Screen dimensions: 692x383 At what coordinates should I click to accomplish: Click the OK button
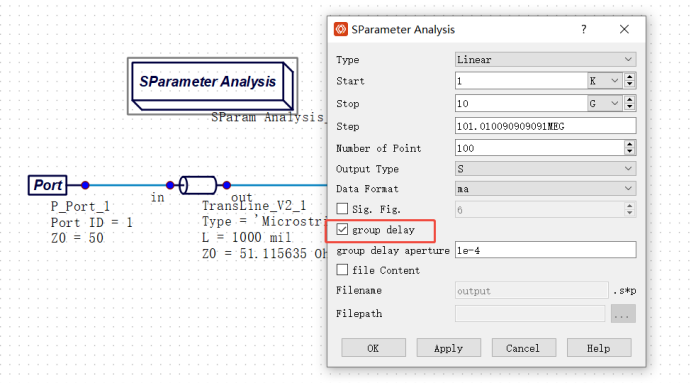(373, 348)
